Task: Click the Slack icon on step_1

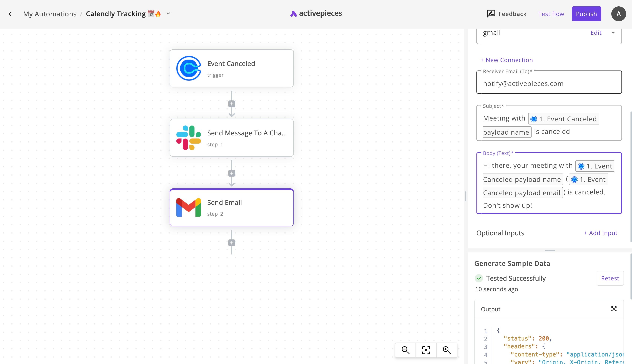Action: 189,138
